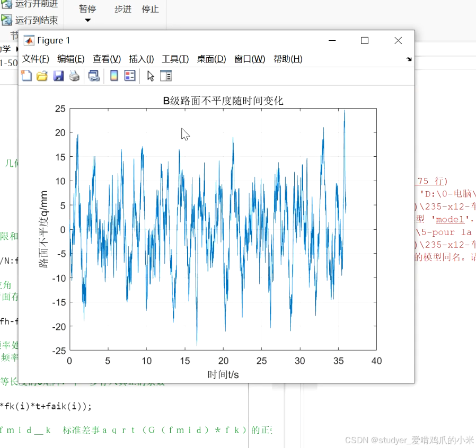
Task: Click the 75 行 link in command window
Action: (431, 181)
